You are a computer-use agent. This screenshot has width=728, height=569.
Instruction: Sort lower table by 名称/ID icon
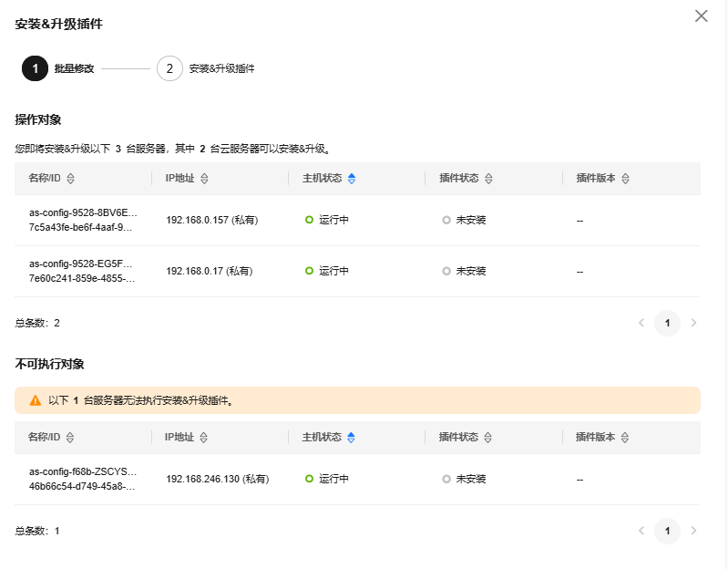pos(70,438)
